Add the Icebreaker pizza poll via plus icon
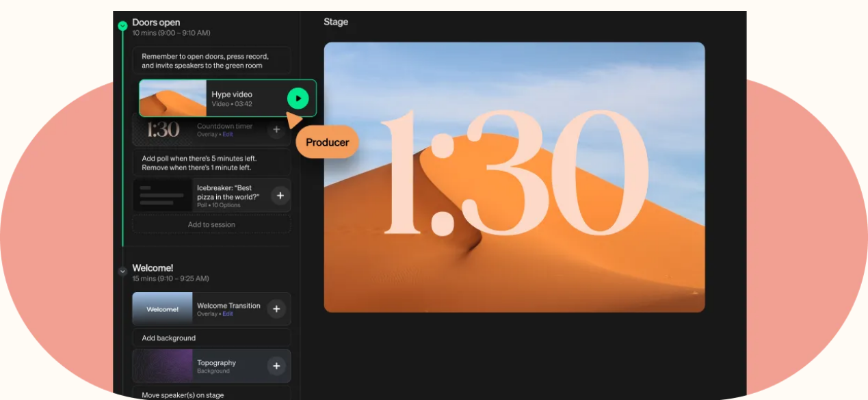Image resolution: width=868 pixels, height=400 pixels. click(280, 196)
